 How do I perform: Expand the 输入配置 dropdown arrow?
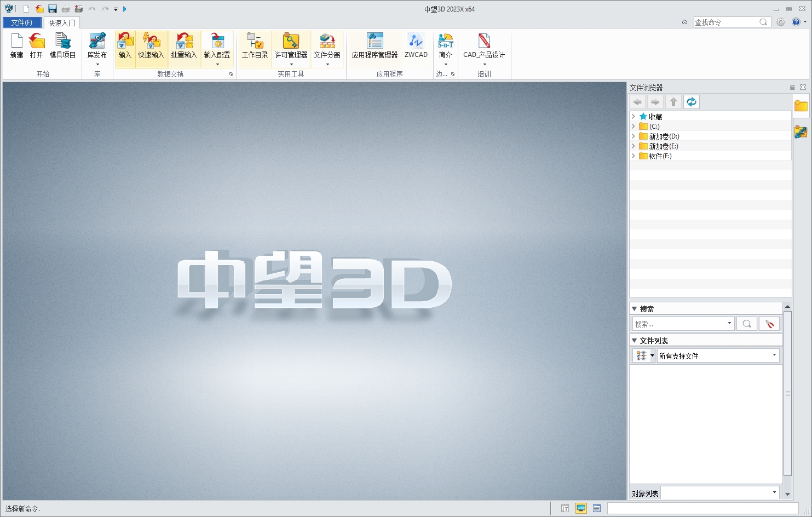point(217,64)
